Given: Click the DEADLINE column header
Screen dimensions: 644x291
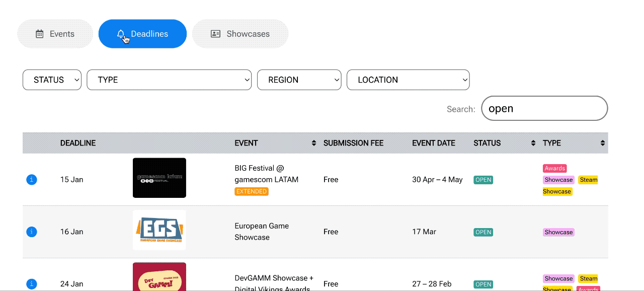Looking at the screenshot, I should pyautogui.click(x=78, y=143).
